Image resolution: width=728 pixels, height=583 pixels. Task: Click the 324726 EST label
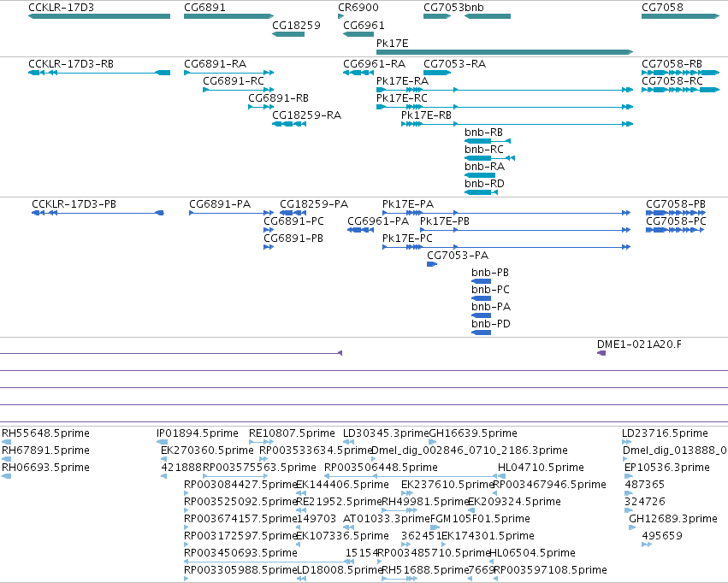(645, 502)
